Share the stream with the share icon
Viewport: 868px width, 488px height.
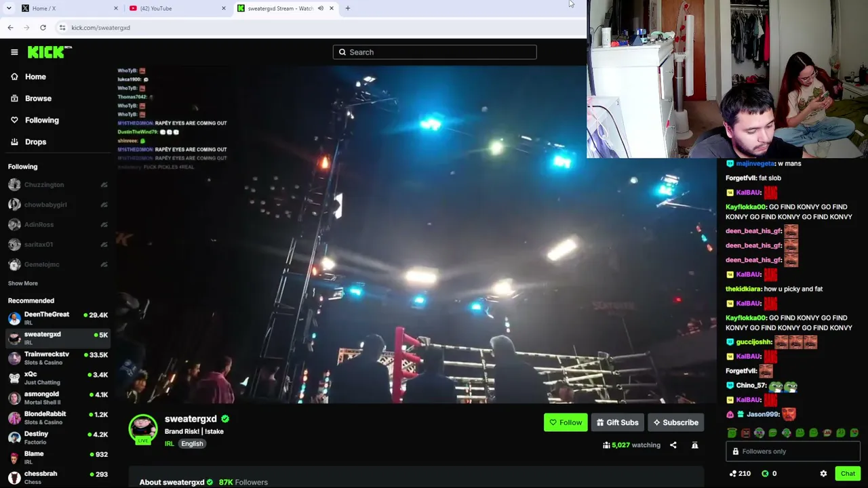pos(673,445)
